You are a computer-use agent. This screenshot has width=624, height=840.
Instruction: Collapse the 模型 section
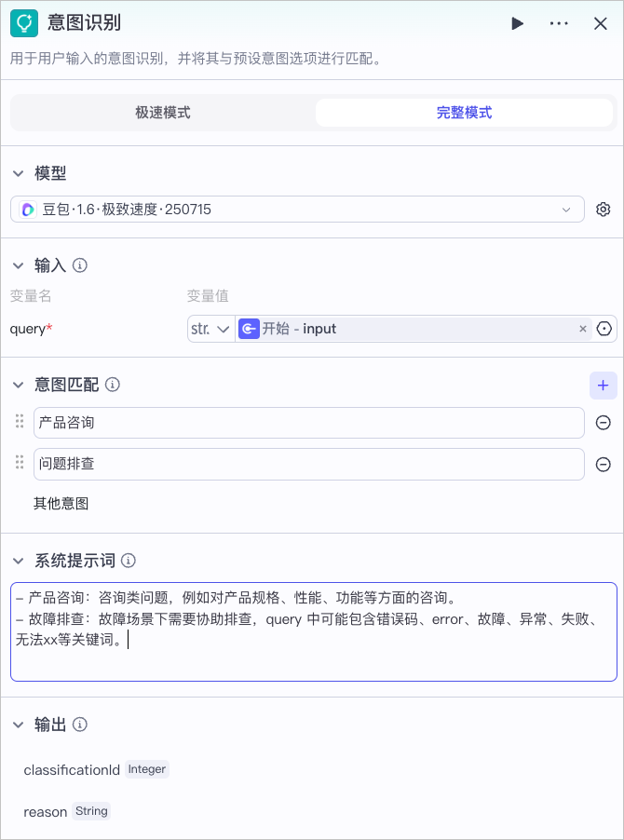pos(18,174)
